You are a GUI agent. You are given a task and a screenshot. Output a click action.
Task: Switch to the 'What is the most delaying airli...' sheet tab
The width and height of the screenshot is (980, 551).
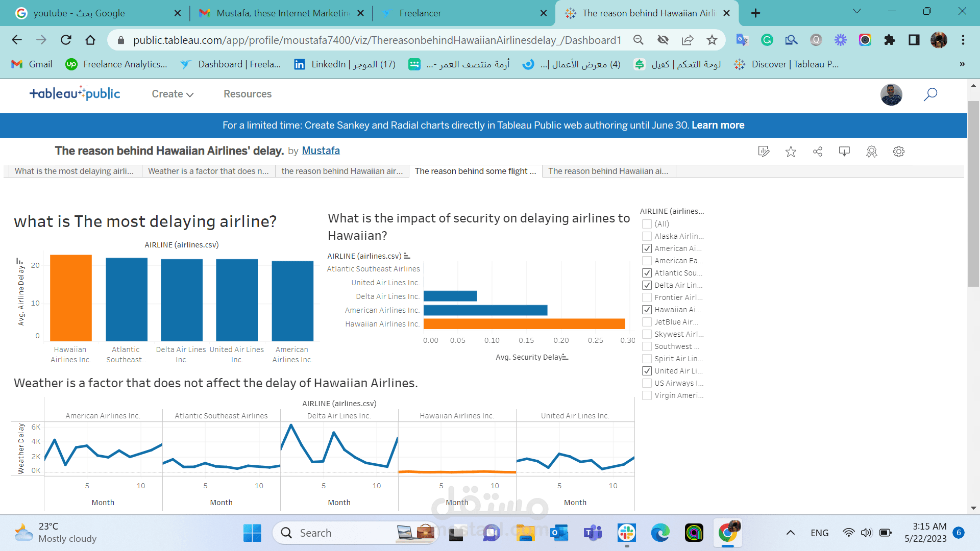tap(74, 171)
